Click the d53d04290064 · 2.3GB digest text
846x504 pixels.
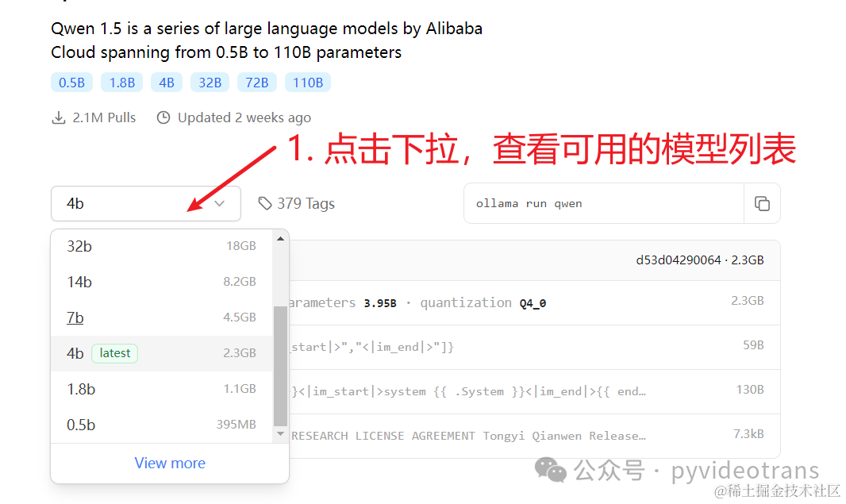pyautogui.click(x=700, y=260)
